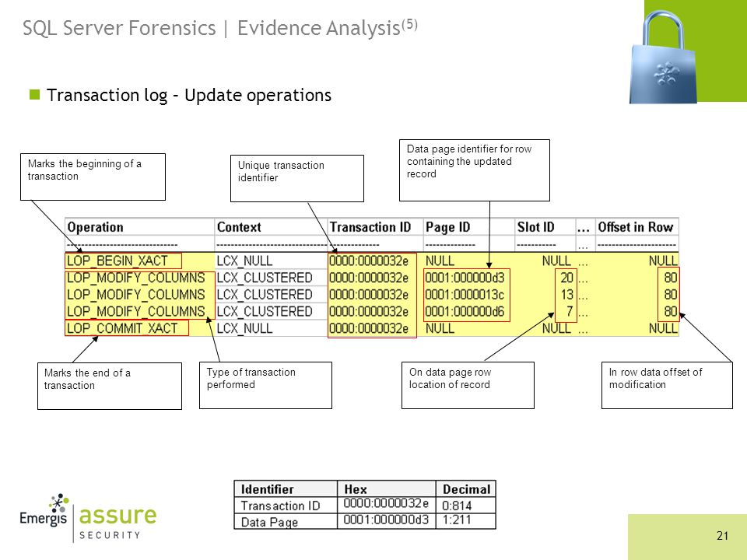The height and width of the screenshot is (560, 747).
Task: Click NULL Page ID in LOP_BEGIN_XACT row
Action: 440,261
